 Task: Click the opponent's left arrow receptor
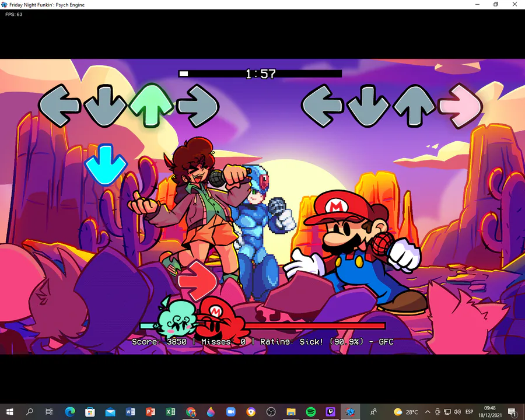tap(60, 106)
